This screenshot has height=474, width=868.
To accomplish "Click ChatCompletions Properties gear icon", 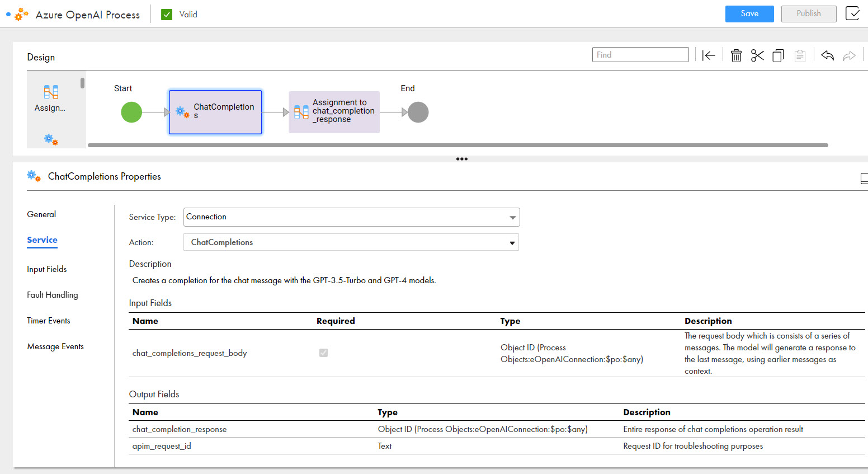I will point(34,176).
